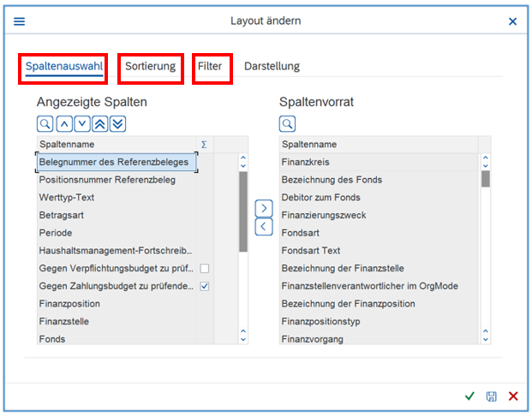Switch to the Sortierung tab

[x=150, y=66]
